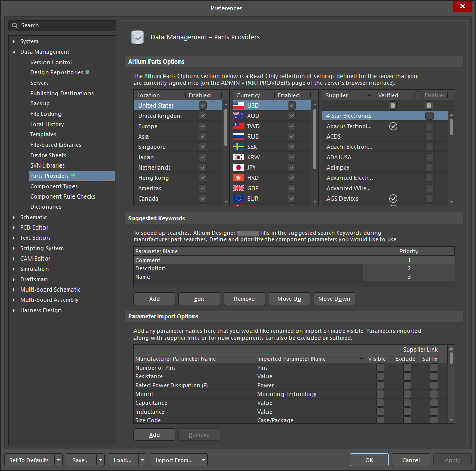Open the Servers preferences page
Viewport: 476px width, 471px height.
39,83
